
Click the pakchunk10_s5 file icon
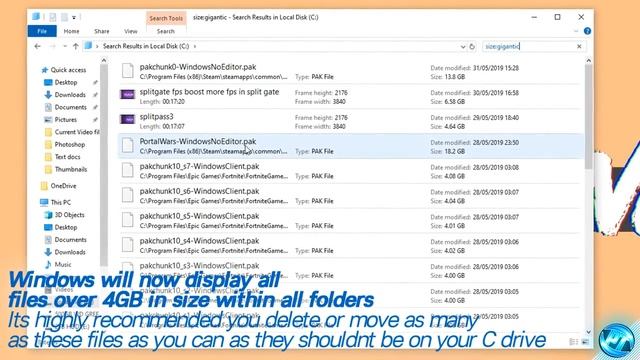click(128, 220)
